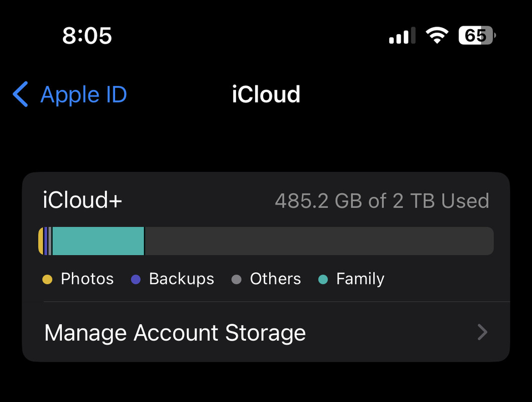This screenshot has height=402, width=532.
Task: Go back to Apple ID
Action: coord(83,94)
